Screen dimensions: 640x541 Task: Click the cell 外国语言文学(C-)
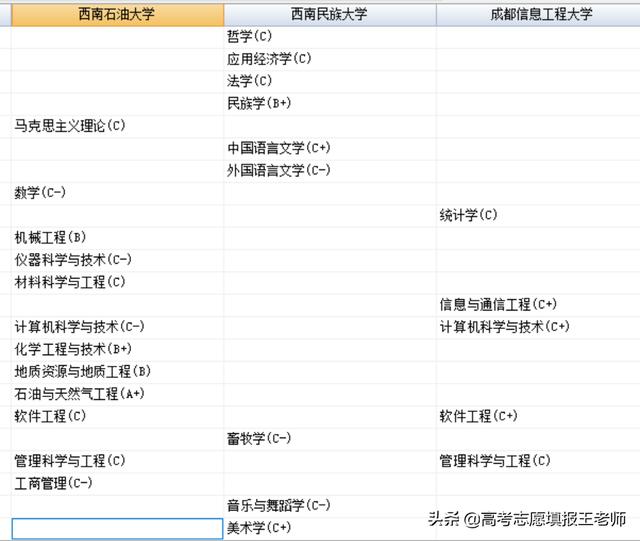[x=330, y=171]
